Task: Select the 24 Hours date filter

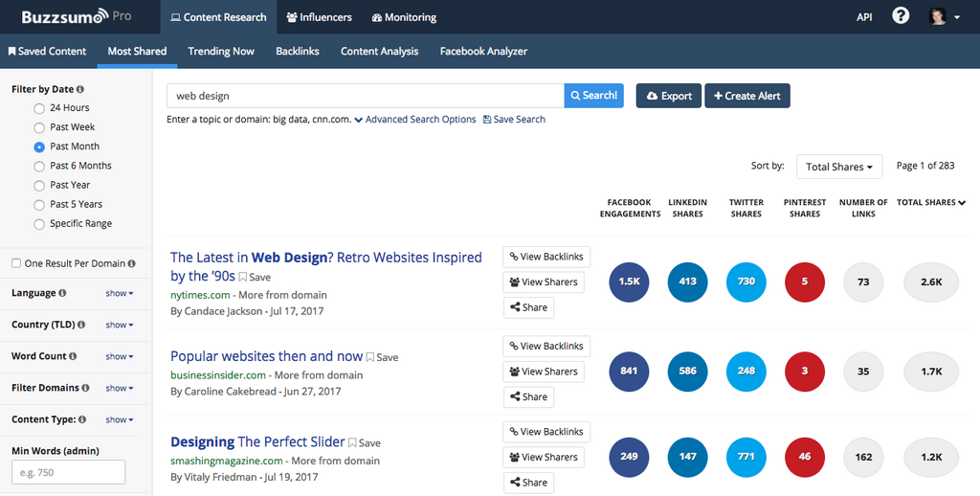Action: click(39, 108)
